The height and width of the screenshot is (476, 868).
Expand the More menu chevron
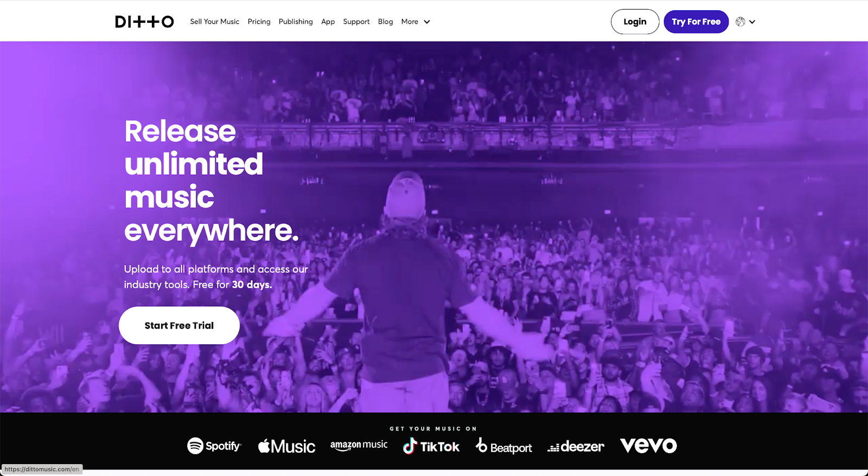click(427, 22)
